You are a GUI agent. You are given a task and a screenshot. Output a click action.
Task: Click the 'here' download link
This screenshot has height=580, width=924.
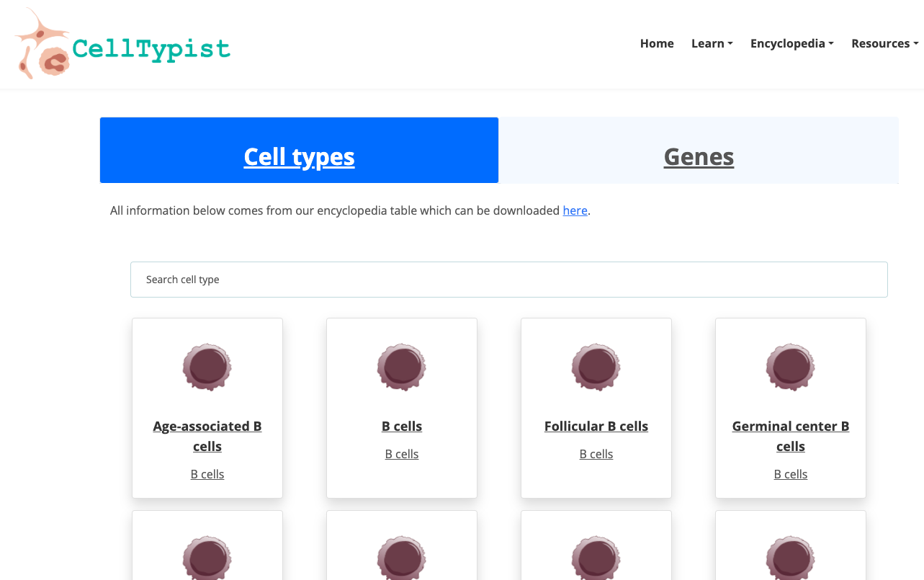[x=575, y=210]
